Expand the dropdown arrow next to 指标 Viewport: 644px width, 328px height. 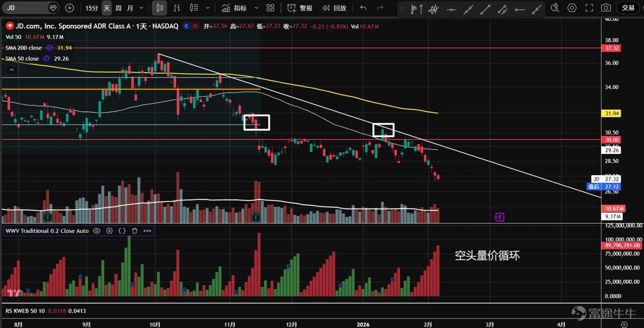coord(256,8)
